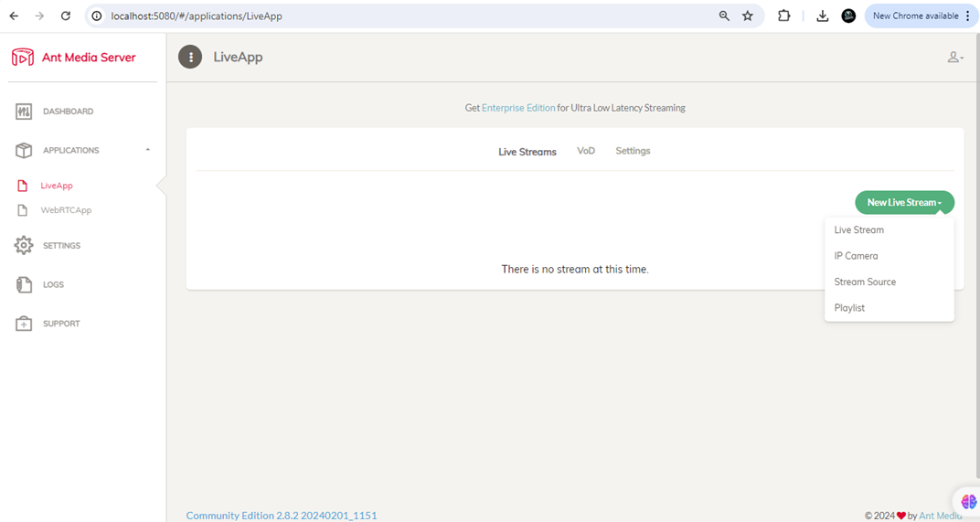Image resolution: width=980 pixels, height=522 pixels.
Task: Open WebRTCApp in the sidebar
Action: point(66,210)
